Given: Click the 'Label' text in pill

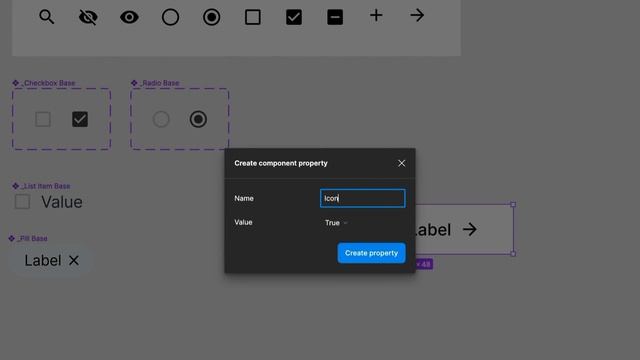Looking at the screenshot, I should (x=43, y=260).
